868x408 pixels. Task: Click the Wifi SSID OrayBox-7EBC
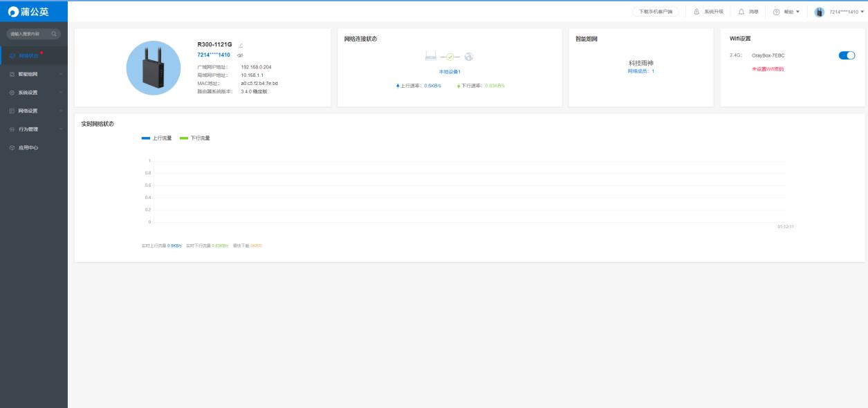768,55
